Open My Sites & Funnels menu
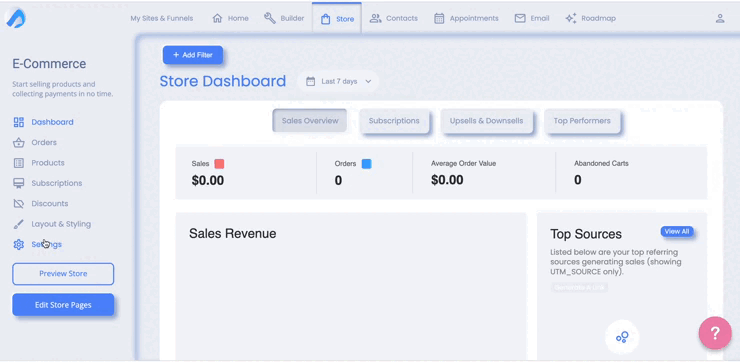Image resolution: width=740 pixels, height=362 pixels. pyautogui.click(x=162, y=18)
